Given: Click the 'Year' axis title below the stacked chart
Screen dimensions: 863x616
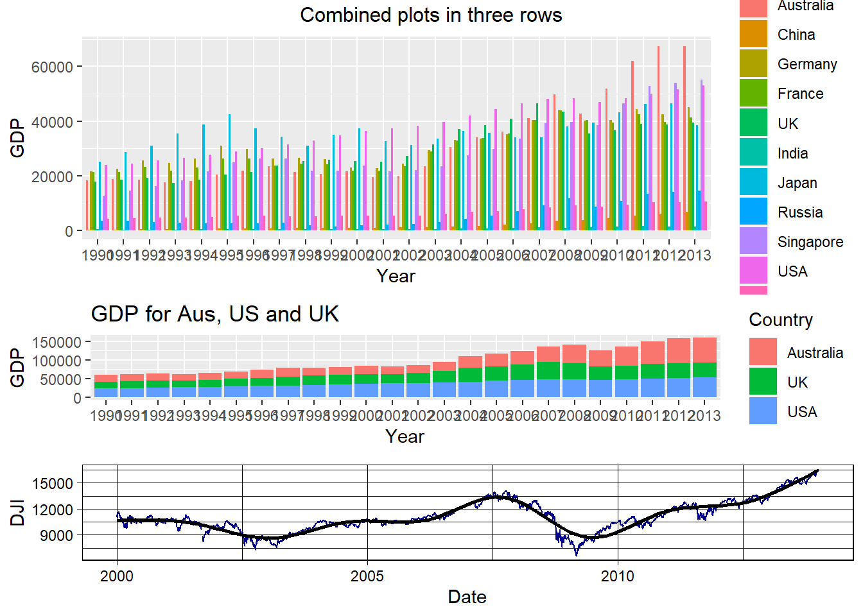Looking at the screenshot, I should pos(405,436).
